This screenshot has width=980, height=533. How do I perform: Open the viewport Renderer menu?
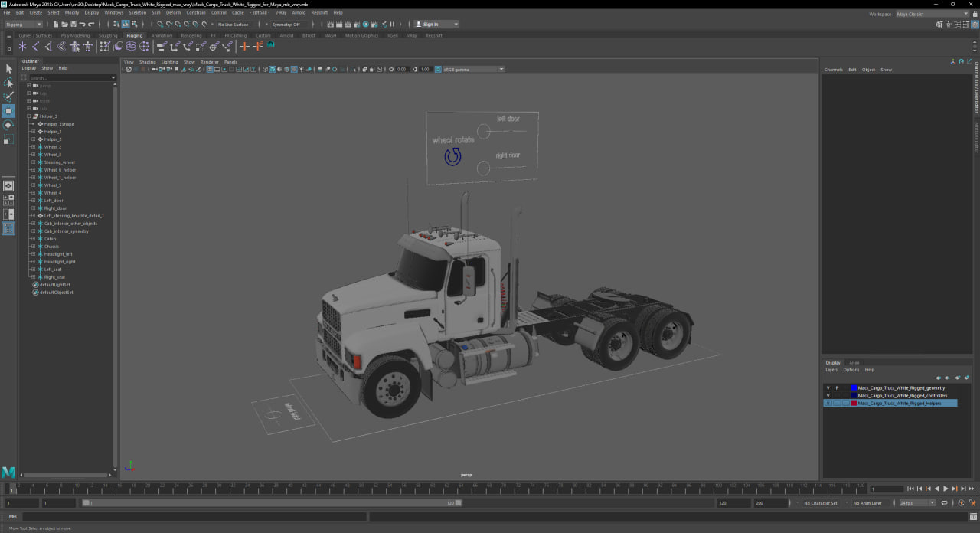[x=209, y=62]
